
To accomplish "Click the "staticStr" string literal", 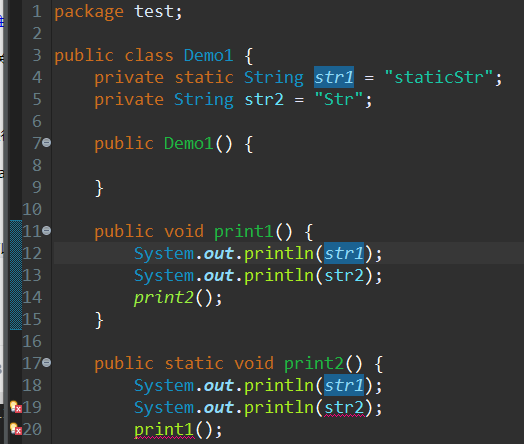I will click(x=438, y=77).
